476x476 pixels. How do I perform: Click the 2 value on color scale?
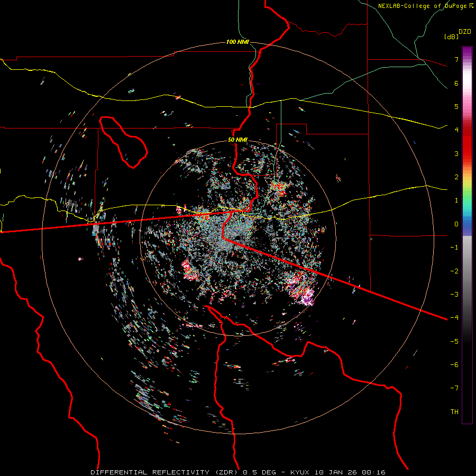[456, 177]
